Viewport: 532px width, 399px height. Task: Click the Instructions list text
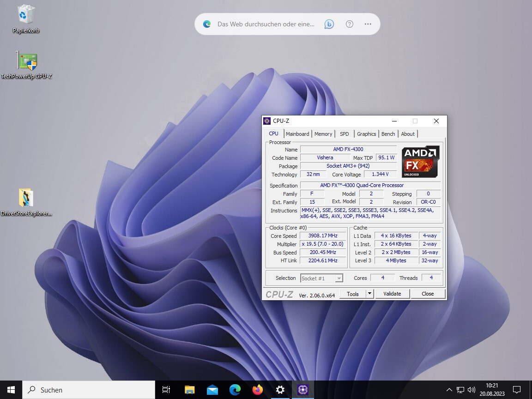(370, 213)
